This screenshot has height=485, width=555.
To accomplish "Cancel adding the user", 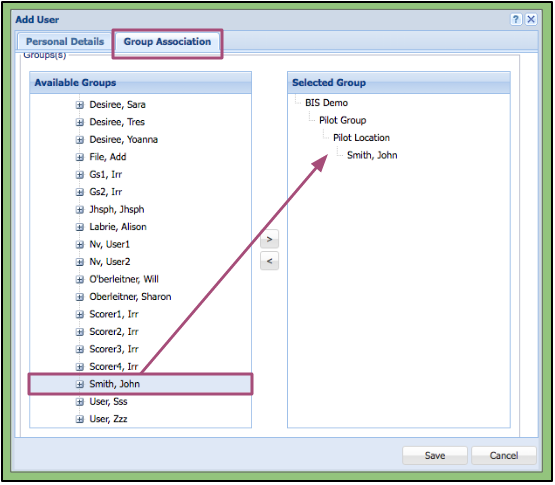I will [504, 455].
